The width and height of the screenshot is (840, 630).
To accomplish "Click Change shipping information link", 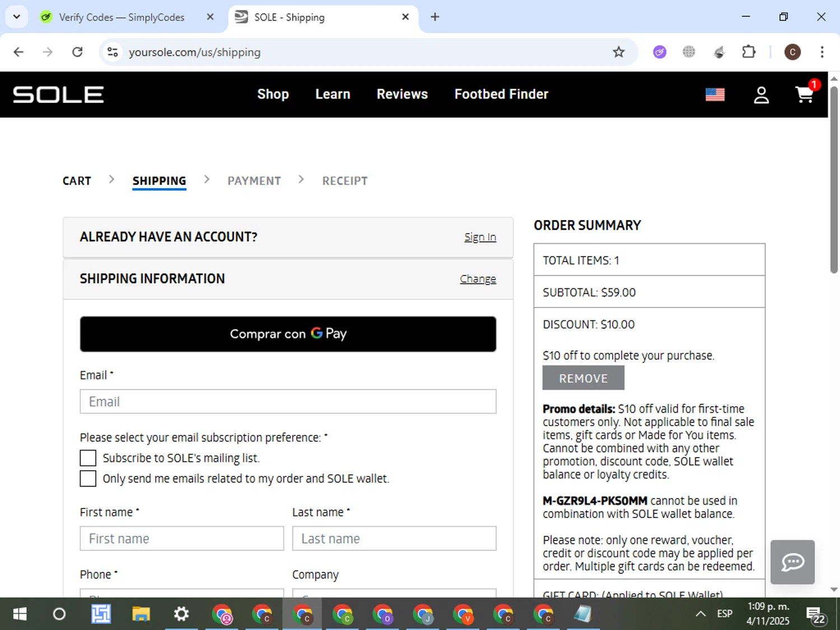I will coord(478,279).
